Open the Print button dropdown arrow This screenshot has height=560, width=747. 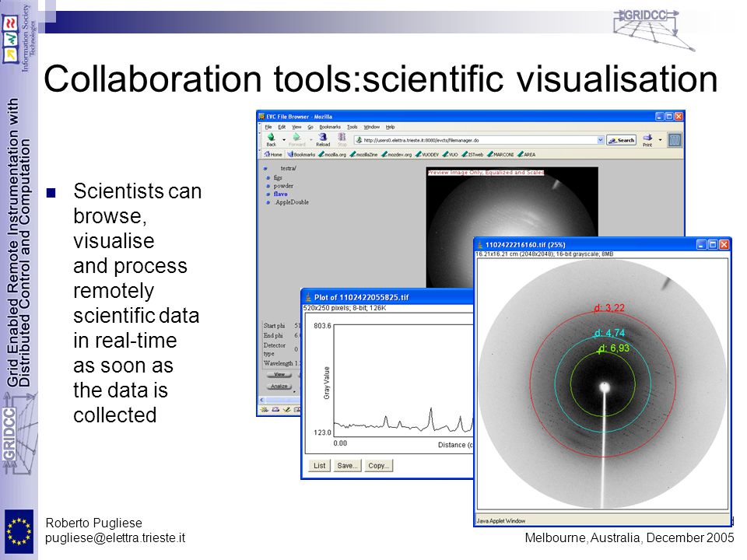pos(660,139)
